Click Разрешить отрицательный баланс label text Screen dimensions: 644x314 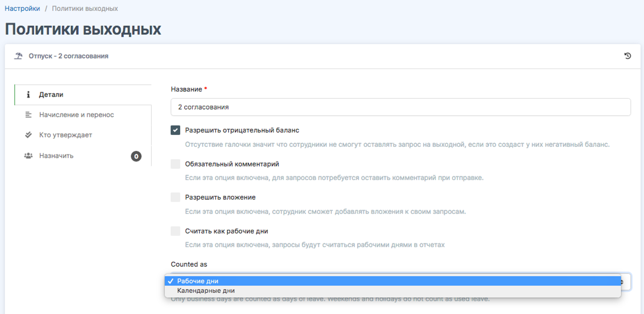(x=242, y=130)
